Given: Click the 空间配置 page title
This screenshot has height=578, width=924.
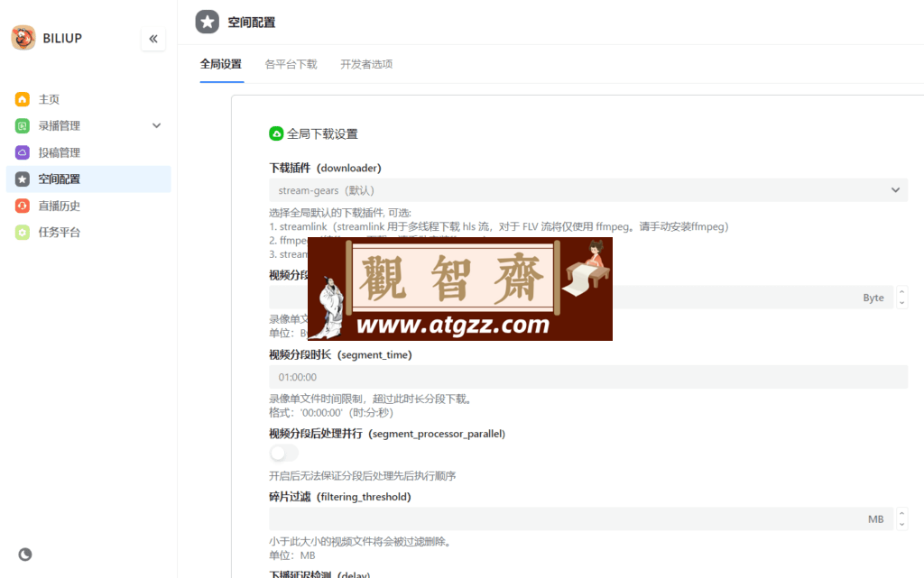Looking at the screenshot, I should pos(252,23).
